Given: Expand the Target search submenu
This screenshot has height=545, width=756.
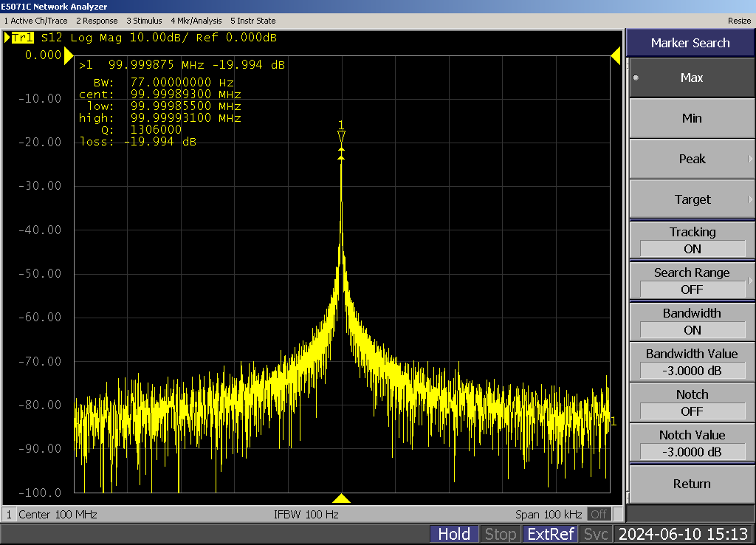Looking at the screenshot, I should (691, 199).
